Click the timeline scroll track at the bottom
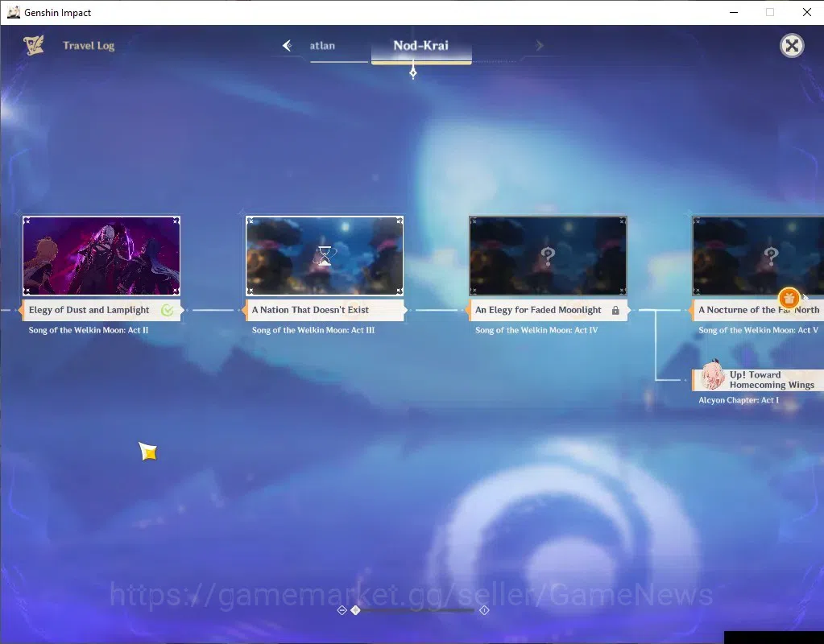Screen dimensions: 824x644 click(416, 610)
